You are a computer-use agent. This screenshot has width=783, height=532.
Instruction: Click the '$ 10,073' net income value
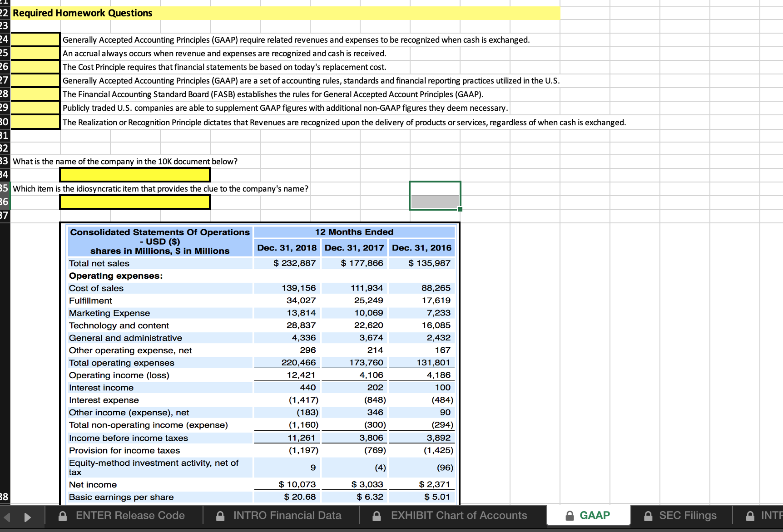tap(297, 484)
